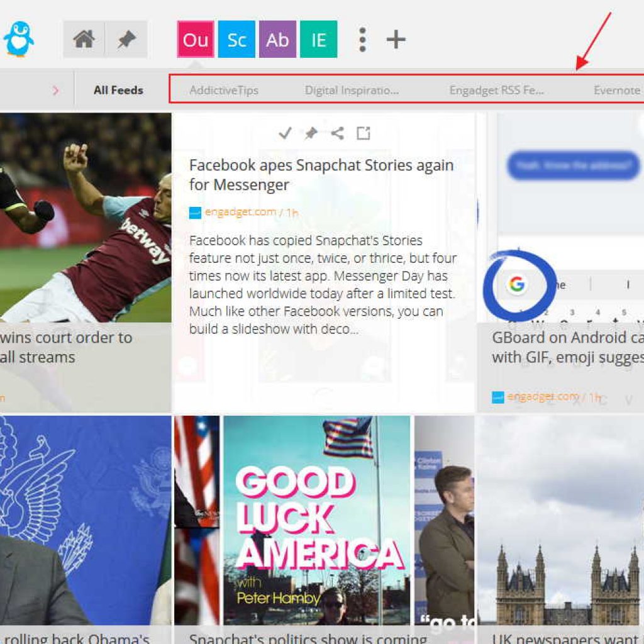The width and height of the screenshot is (644, 644).
Task: Open the Digital Inspiration feed tab
Action: tap(352, 90)
